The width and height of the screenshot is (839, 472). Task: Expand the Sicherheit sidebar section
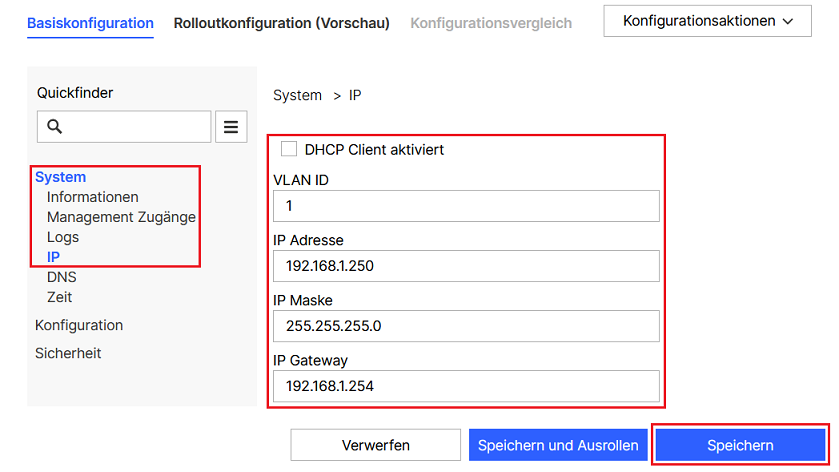coord(68,353)
